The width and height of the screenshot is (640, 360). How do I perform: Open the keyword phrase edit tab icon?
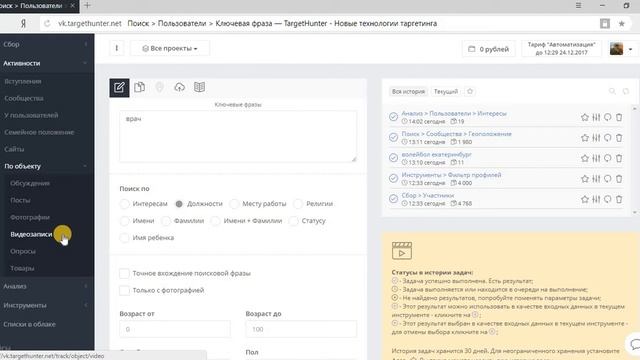(x=119, y=87)
